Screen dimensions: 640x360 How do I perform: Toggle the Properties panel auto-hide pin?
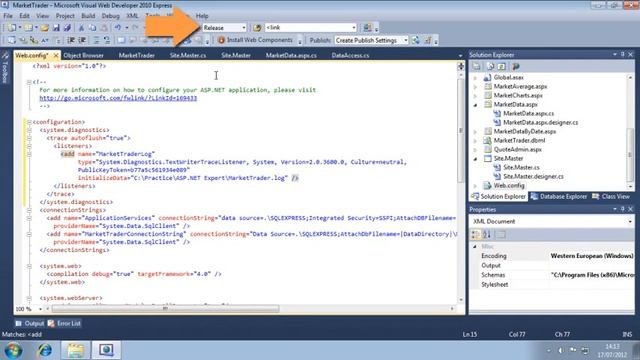(622, 209)
